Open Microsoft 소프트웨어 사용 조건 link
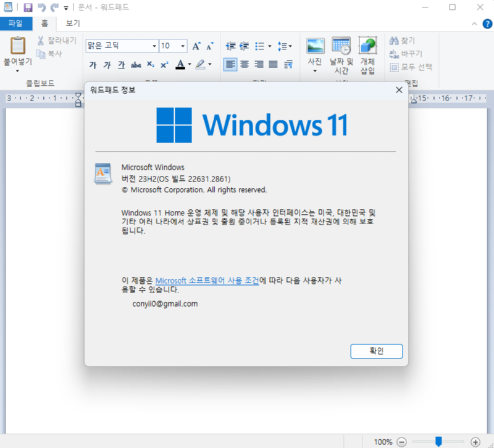Viewport: 494px width, 448px height. pos(207,280)
